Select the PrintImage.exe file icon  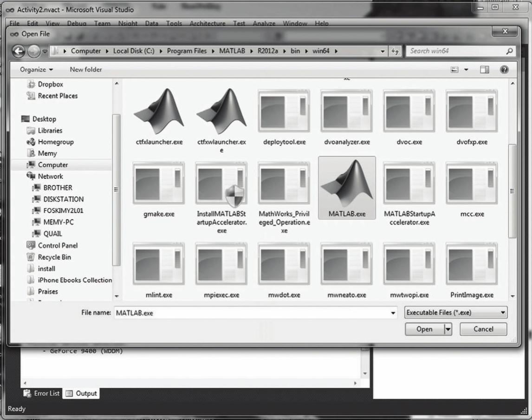pyautogui.click(x=472, y=264)
